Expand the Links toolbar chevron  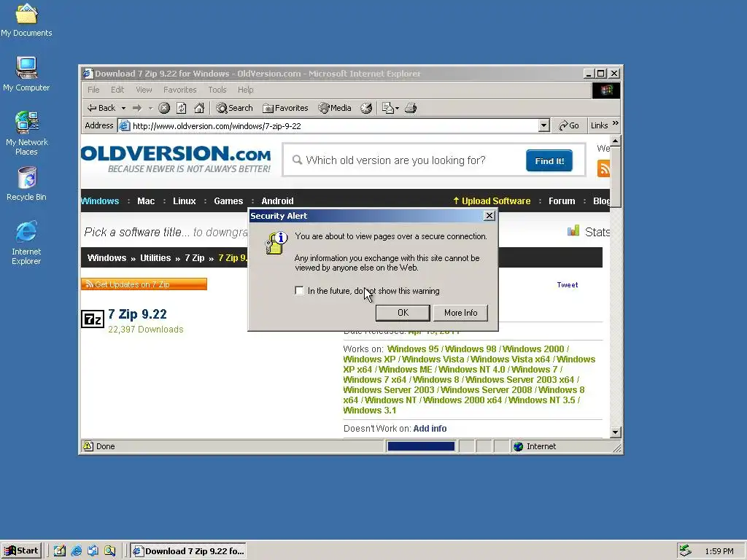(616, 123)
